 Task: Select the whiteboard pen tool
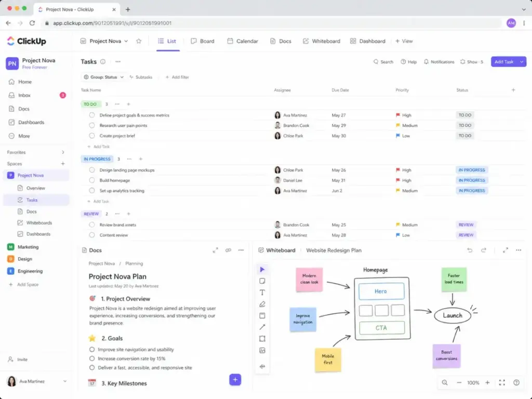262,304
